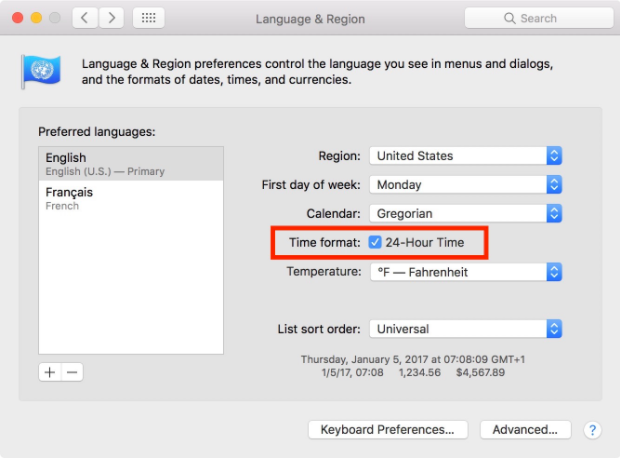Open help with the question mark button
The width and height of the screenshot is (620, 459).
(592, 430)
